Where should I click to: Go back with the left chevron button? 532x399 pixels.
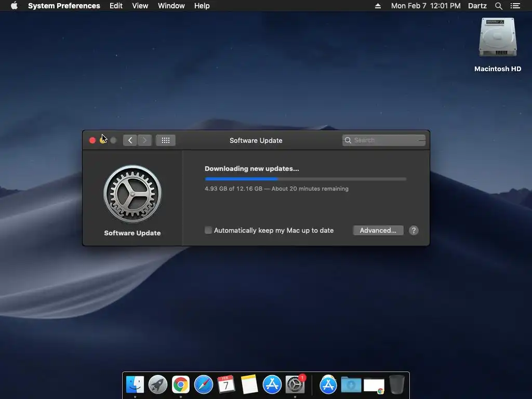[130, 140]
